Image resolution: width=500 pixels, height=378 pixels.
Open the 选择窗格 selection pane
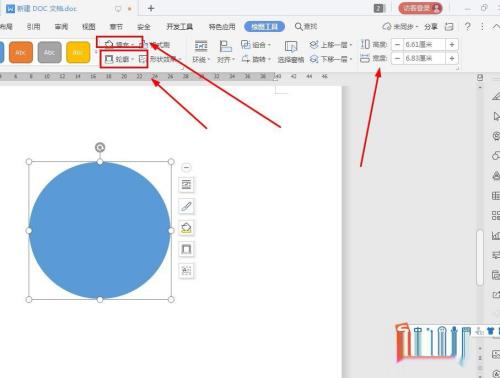(291, 52)
